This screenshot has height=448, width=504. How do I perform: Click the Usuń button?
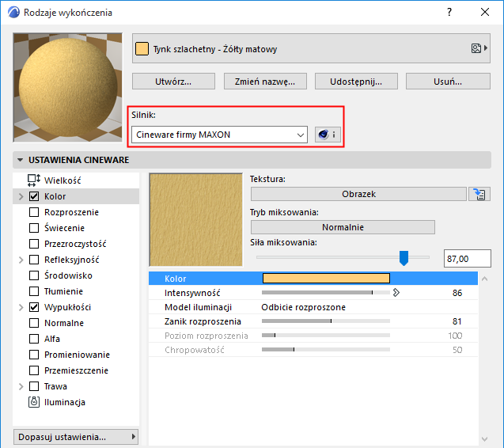coord(448,82)
